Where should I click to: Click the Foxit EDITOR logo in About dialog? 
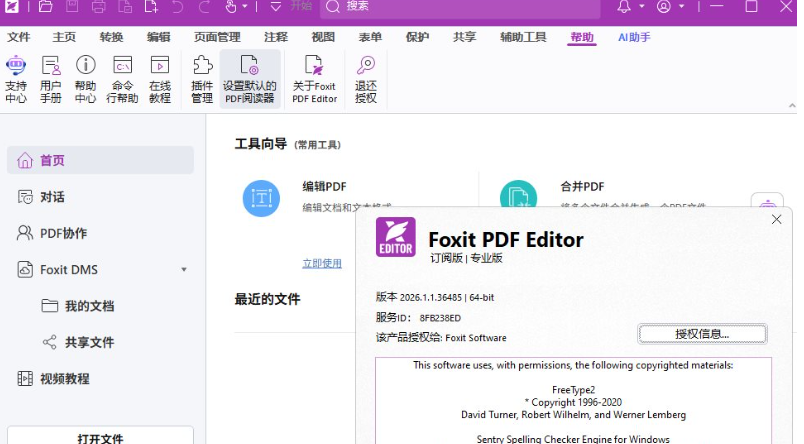point(395,237)
